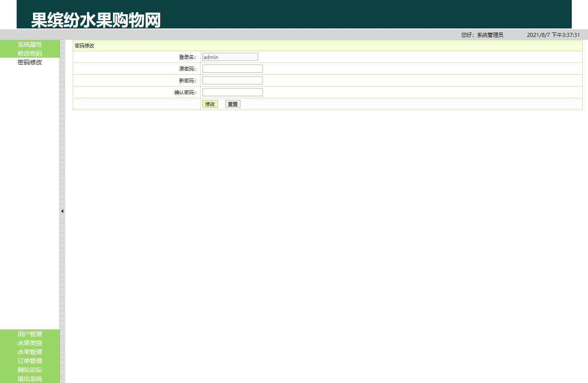Click the 重置 button to reset the form
Viewport: 588px width, 383px height.
click(232, 104)
